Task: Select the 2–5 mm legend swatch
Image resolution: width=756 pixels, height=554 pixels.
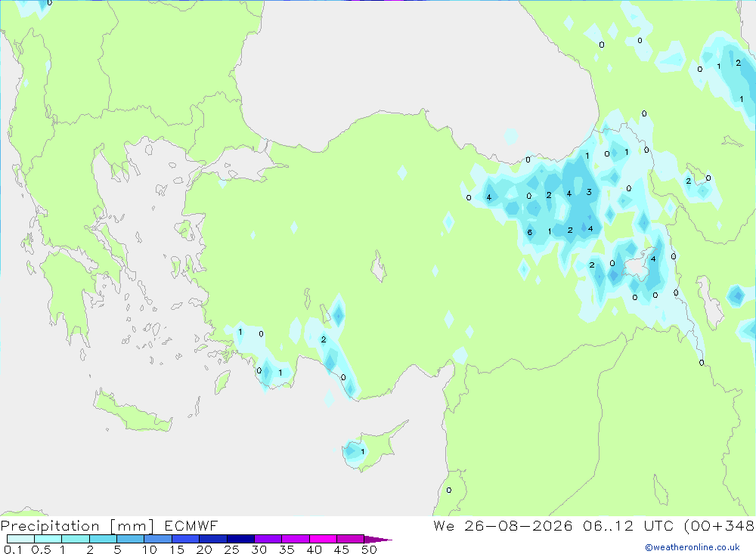Action: point(103,539)
